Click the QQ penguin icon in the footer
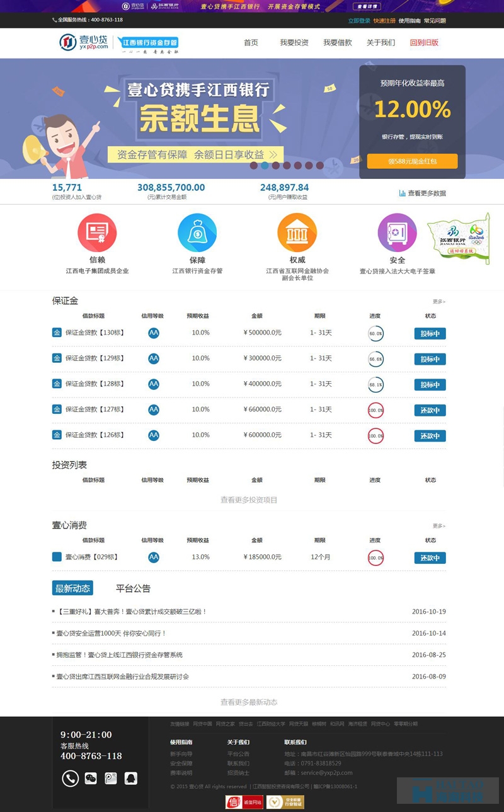 click(x=130, y=779)
